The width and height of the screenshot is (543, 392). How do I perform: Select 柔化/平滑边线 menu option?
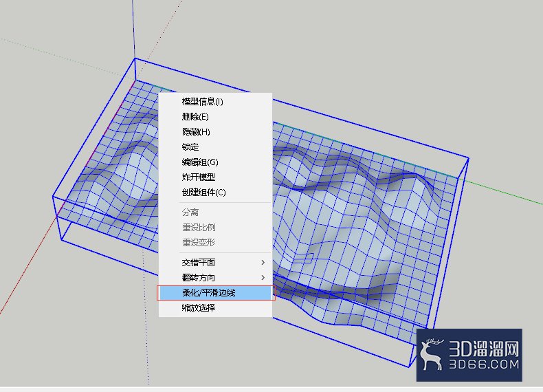[x=215, y=293]
